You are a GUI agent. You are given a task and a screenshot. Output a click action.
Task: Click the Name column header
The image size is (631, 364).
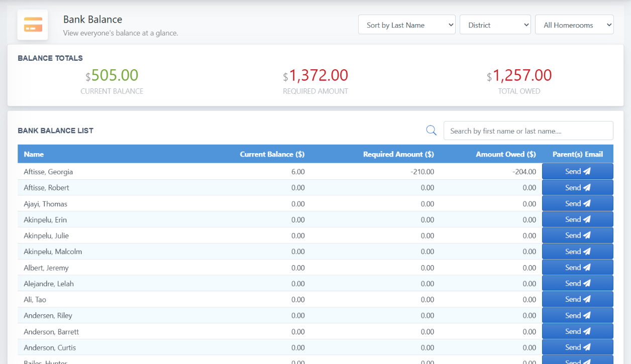[34, 154]
